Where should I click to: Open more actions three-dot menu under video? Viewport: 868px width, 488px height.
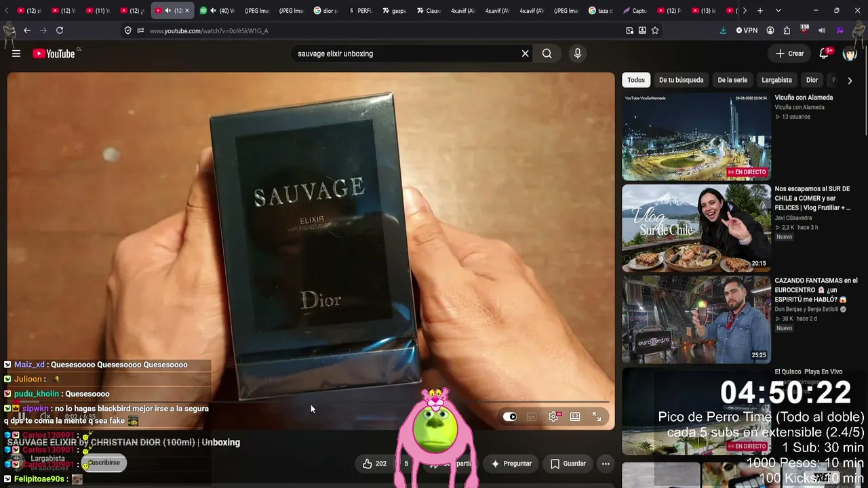[606, 464]
